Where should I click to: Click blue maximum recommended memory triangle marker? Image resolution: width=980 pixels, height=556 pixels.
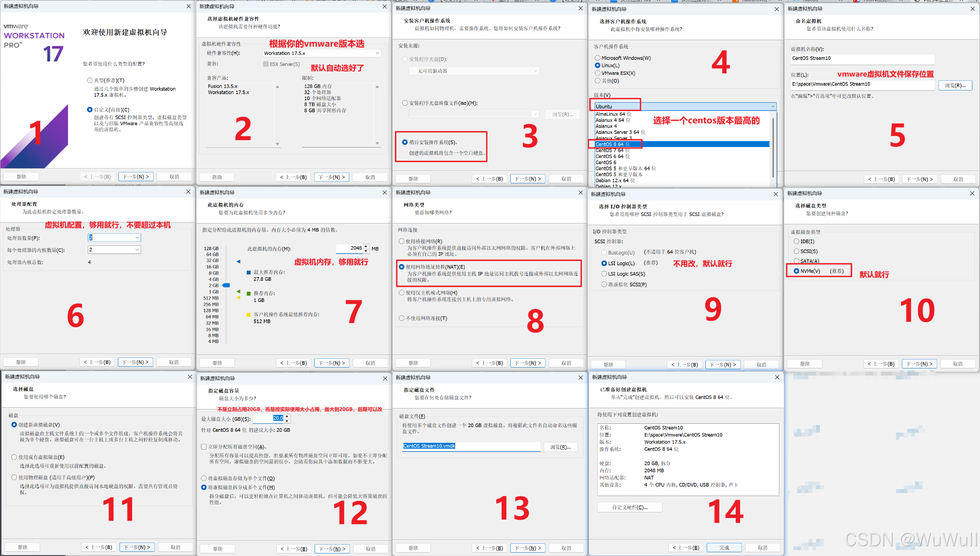(238, 262)
